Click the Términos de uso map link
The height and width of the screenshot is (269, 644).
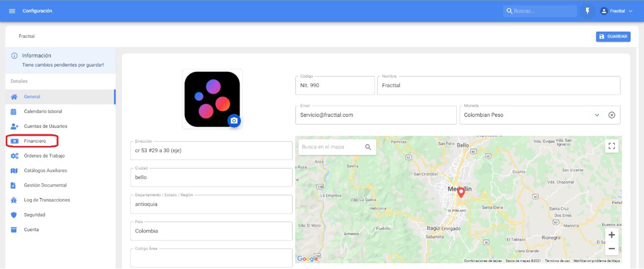click(x=557, y=261)
